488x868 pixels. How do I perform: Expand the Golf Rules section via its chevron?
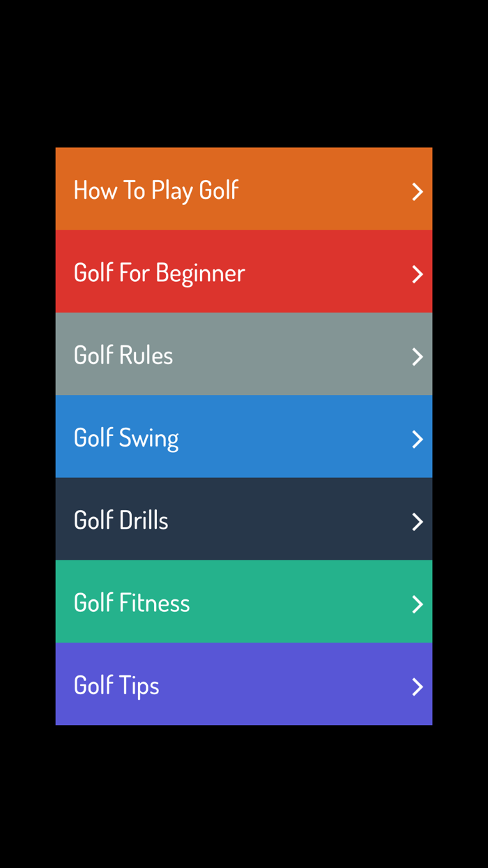point(418,357)
